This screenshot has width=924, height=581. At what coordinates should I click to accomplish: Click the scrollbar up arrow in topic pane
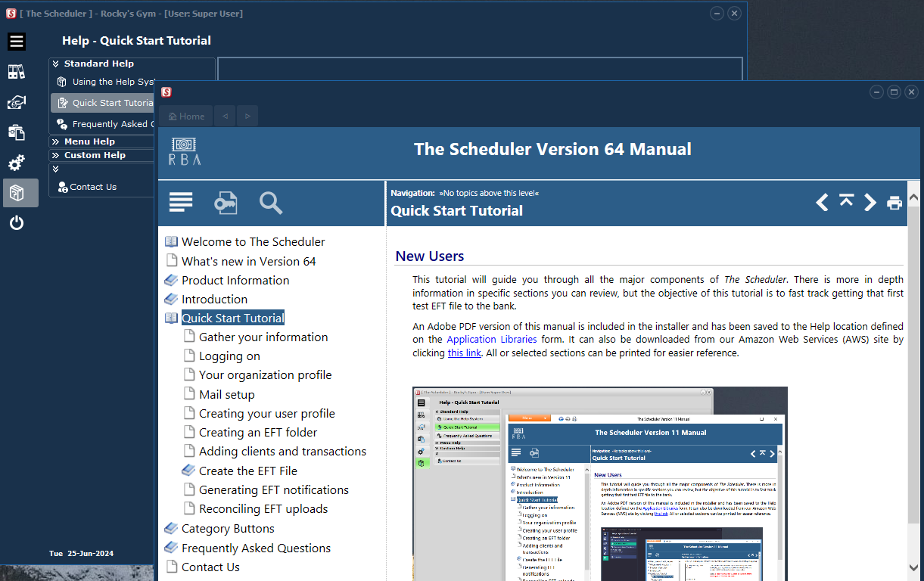pos(913,197)
